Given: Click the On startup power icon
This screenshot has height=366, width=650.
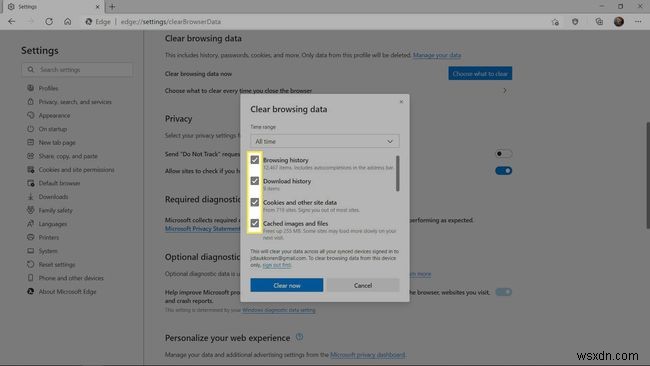Looking at the screenshot, I should (30, 129).
